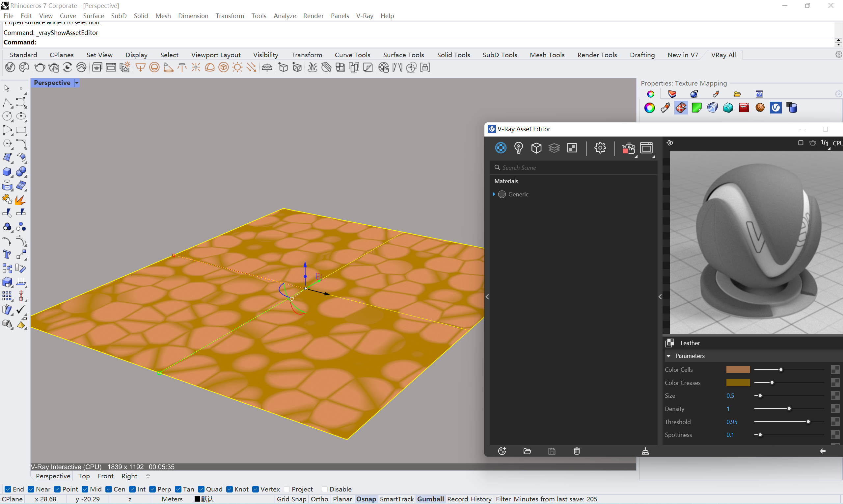Open Render Elements layers icon
The height and width of the screenshot is (504, 843).
coord(554,148)
